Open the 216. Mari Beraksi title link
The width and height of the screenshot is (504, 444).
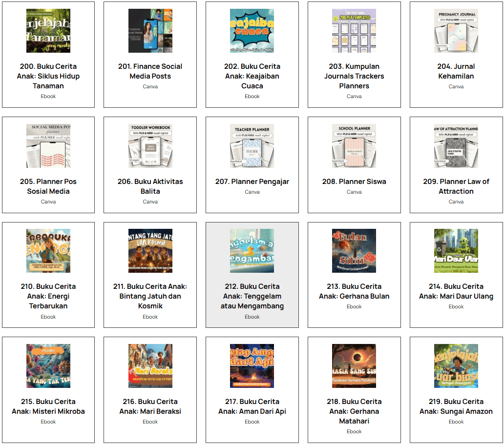tap(150, 406)
